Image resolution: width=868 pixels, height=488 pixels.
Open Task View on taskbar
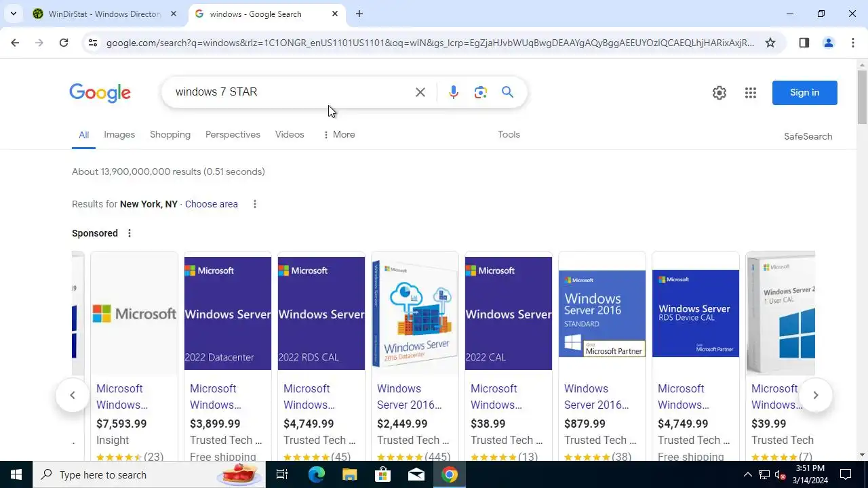point(282,474)
